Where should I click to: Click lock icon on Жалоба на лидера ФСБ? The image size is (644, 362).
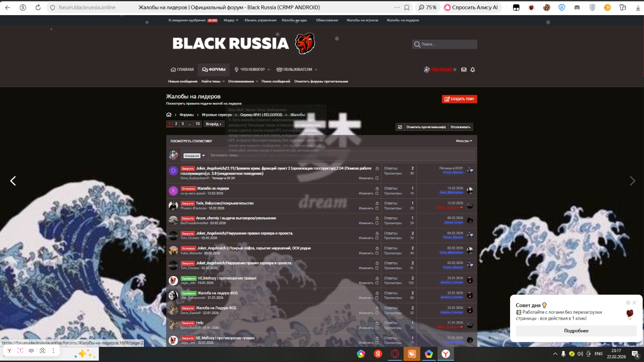pyautogui.click(x=377, y=293)
